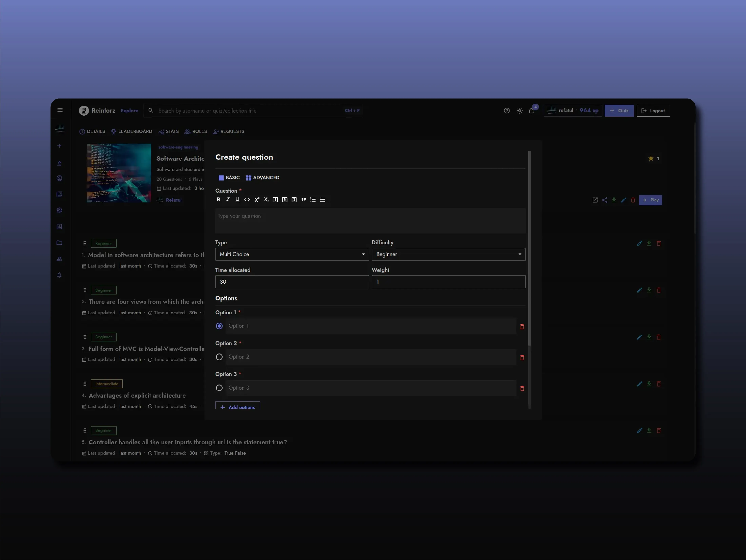
Task: Click the Play button for the quiz
Action: 650,200
